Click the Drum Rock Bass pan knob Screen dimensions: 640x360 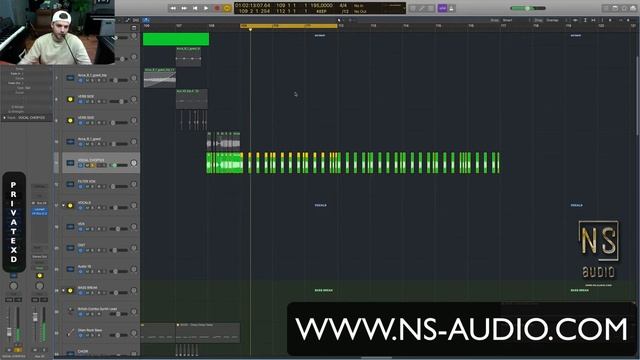[x=133, y=333]
